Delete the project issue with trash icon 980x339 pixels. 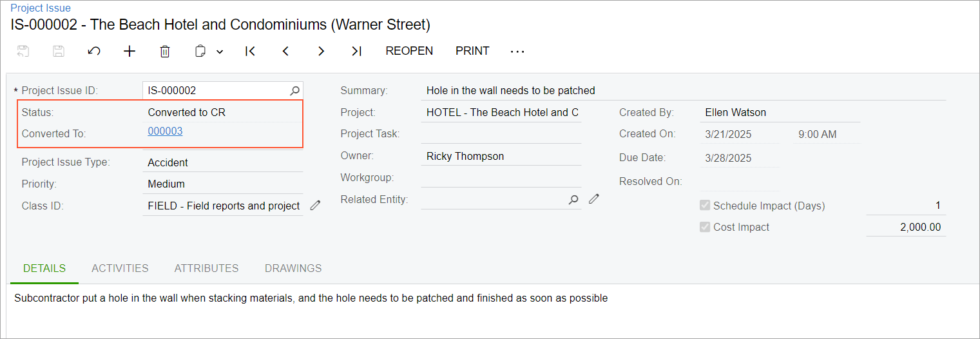click(x=165, y=52)
